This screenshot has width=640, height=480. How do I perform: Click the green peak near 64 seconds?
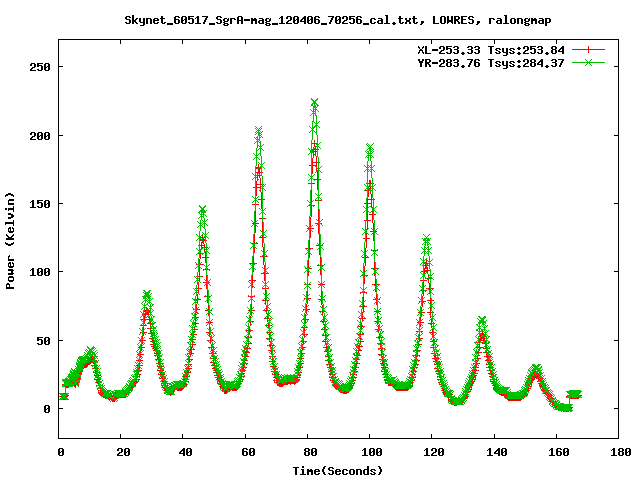(x=258, y=130)
